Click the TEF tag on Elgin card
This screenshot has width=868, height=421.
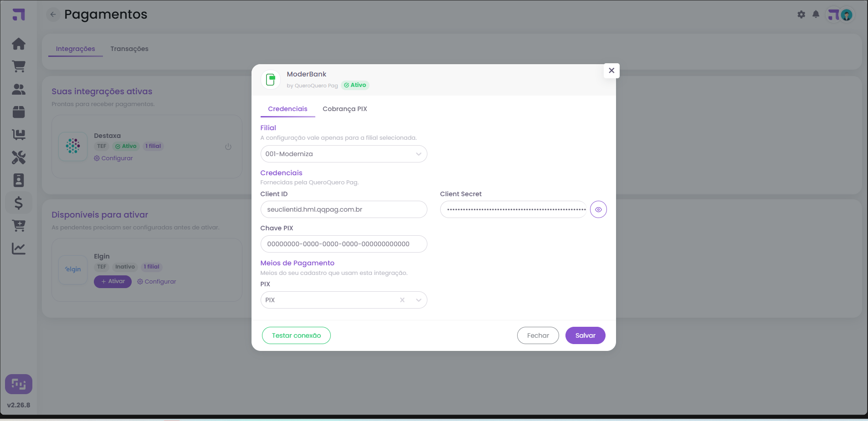(102, 267)
